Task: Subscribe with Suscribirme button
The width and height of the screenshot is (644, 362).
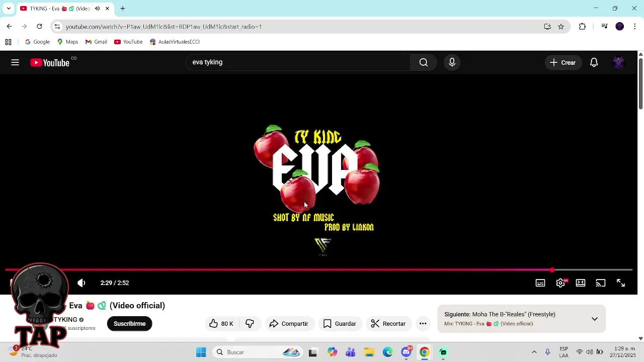Action: coord(129,324)
